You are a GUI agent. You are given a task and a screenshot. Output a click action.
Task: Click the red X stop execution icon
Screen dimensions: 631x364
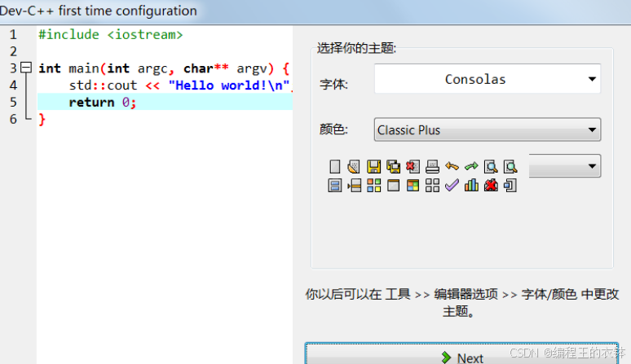pyautogui.click(x=491, y=186)
